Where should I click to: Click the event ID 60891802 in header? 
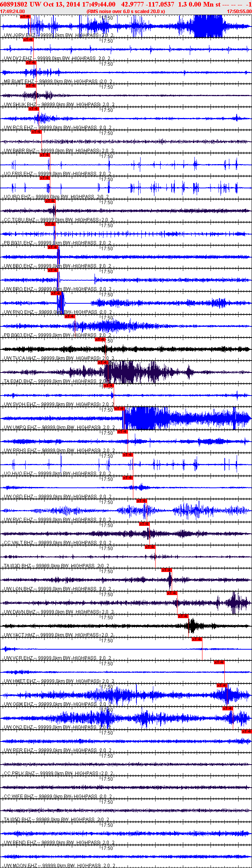(14, 4)
